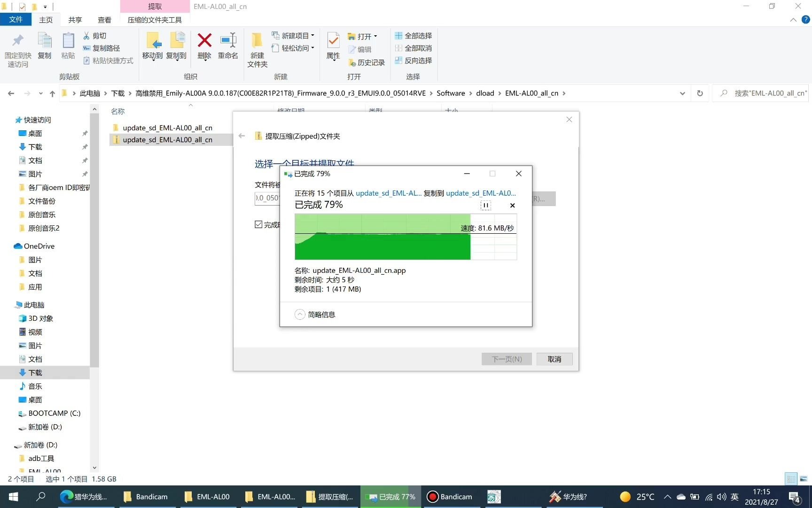This screenshot has height=508, width=812.
Task: Click Invert selection (反向选择)
Action: click(414, 61)
